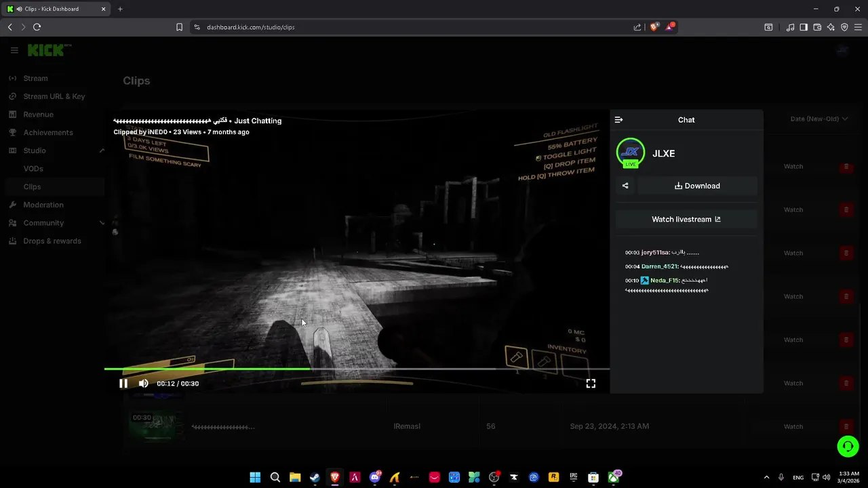Open Steam from taskbar
868x488 pixels.
coord(315,477)
